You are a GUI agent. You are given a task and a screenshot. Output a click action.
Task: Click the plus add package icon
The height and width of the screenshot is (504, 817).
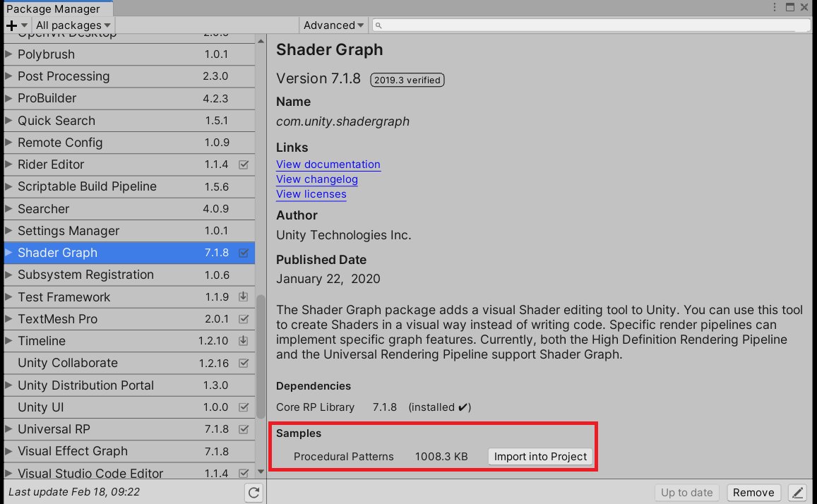coord(11,25)
